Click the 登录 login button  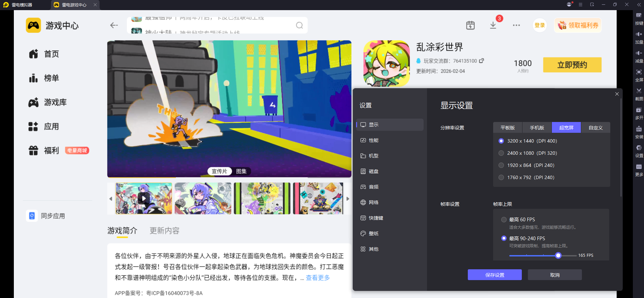(x=540, y=25)
